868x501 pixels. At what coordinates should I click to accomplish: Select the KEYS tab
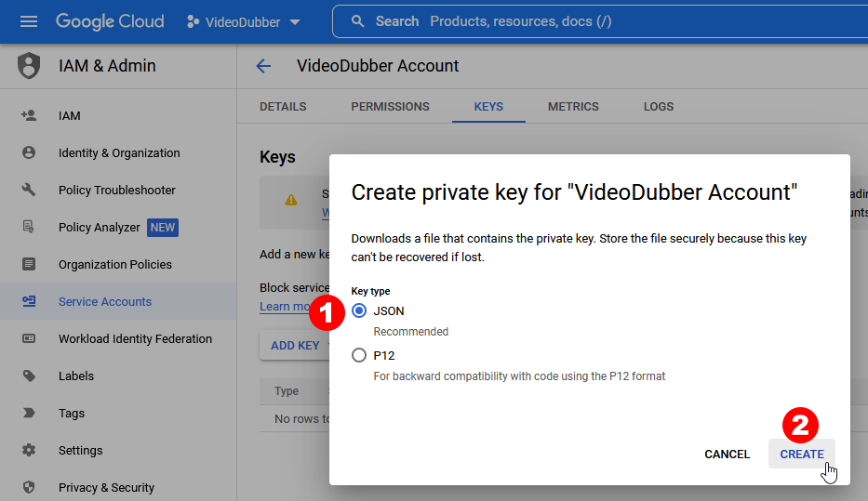click(x=488, y=107)
